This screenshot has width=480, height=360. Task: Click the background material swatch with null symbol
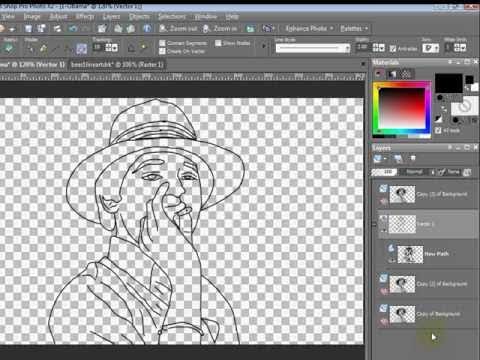click(x=464, y=107)
